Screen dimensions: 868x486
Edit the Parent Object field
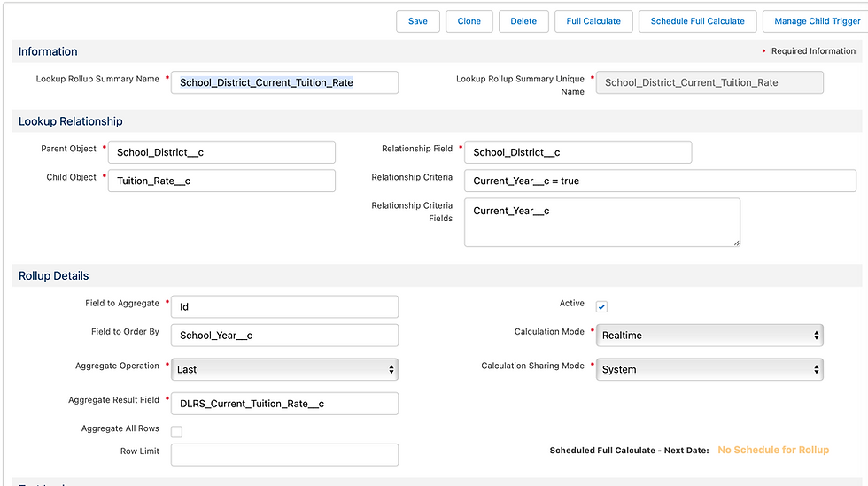coord(221,152)
